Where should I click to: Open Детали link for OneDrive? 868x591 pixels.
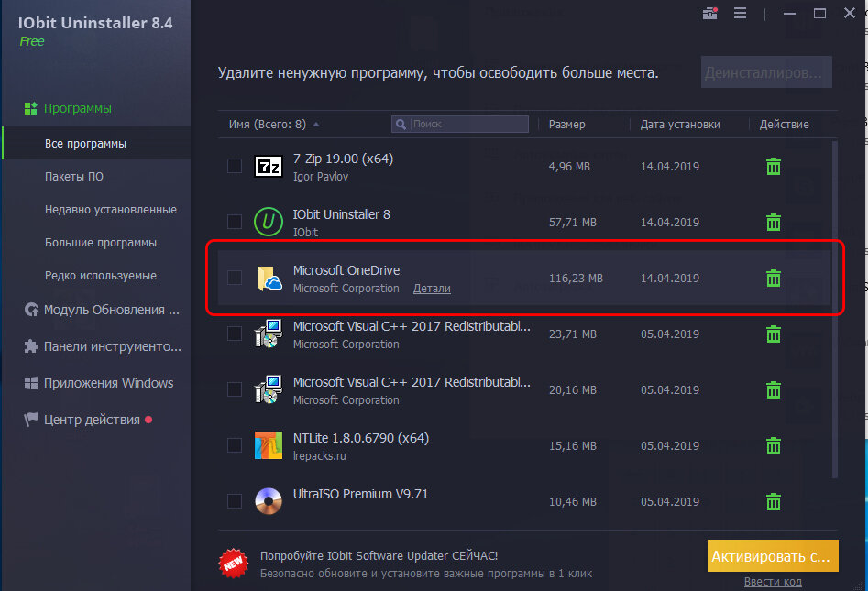[x=432, y=289]
